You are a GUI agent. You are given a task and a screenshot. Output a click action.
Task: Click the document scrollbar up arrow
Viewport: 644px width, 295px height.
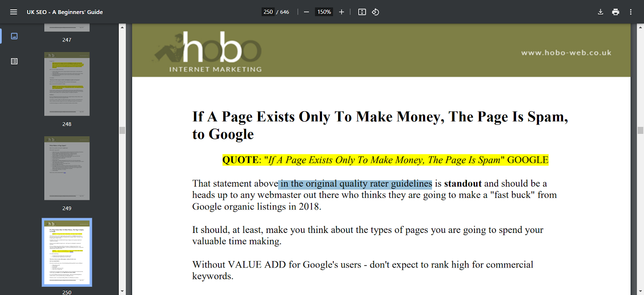[640, 27]
